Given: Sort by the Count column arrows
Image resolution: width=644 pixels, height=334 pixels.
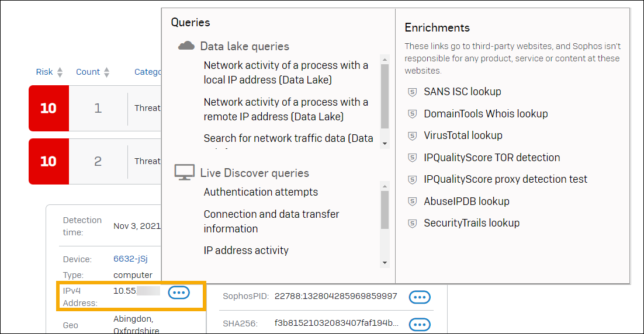Looking at the screenshot, I should [x=106, y=72].
